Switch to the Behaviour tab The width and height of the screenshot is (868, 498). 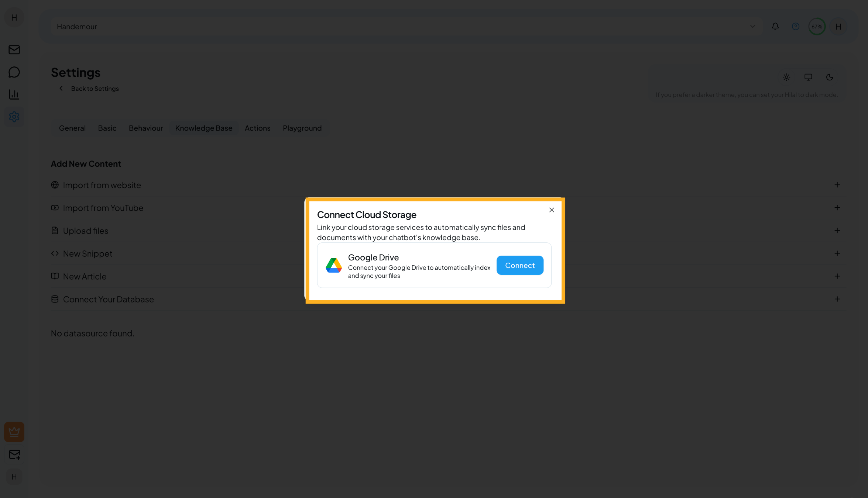tap(146, 128)
